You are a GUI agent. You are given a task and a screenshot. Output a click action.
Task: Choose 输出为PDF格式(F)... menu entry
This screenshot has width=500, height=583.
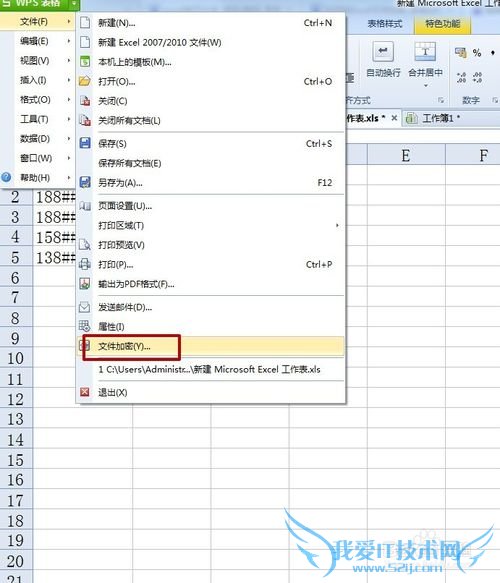[210, 284]
